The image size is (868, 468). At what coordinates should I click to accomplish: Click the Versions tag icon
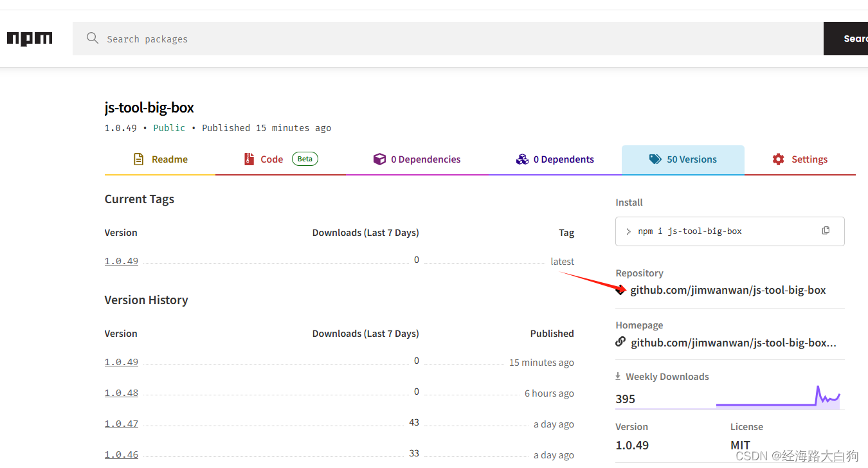pos(655,159)
